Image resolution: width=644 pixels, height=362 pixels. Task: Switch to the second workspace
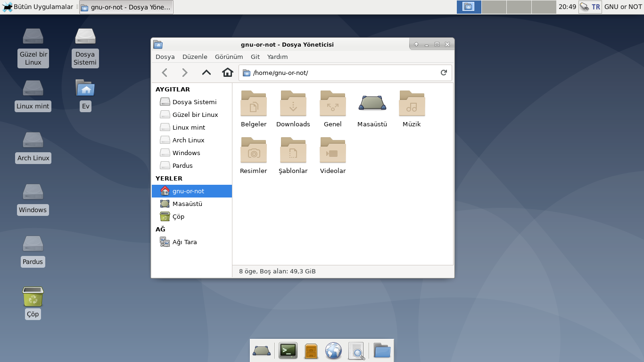[494, 7]
